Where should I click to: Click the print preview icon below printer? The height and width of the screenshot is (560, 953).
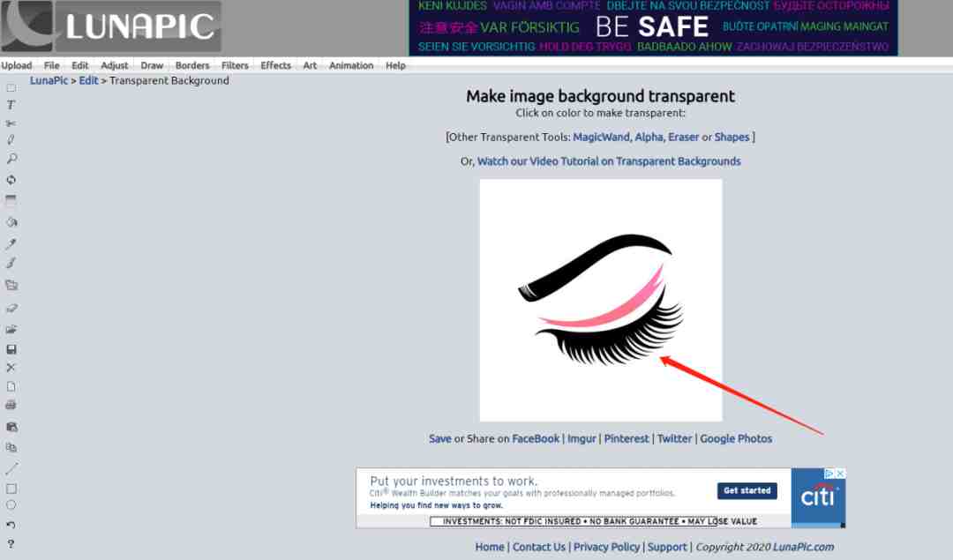pyautogui.click(x=11, y=427)
